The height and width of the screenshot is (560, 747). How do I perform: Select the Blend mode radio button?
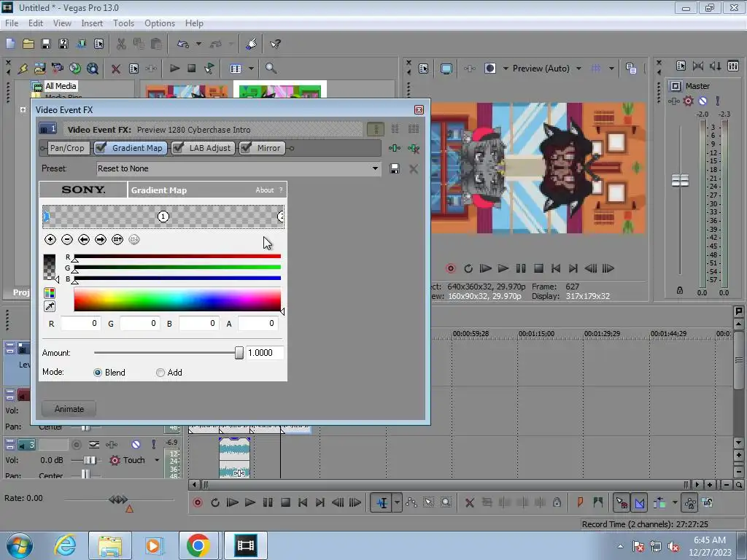[98, 373]
